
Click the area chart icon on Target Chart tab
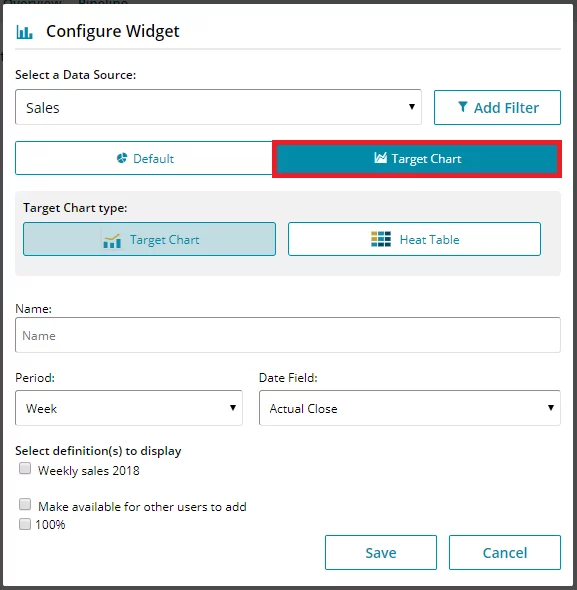point(381,158)
